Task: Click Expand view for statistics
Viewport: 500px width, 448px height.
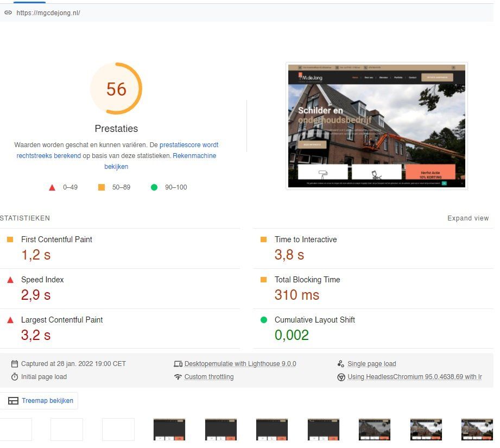Action: click(x=468, y=218)
